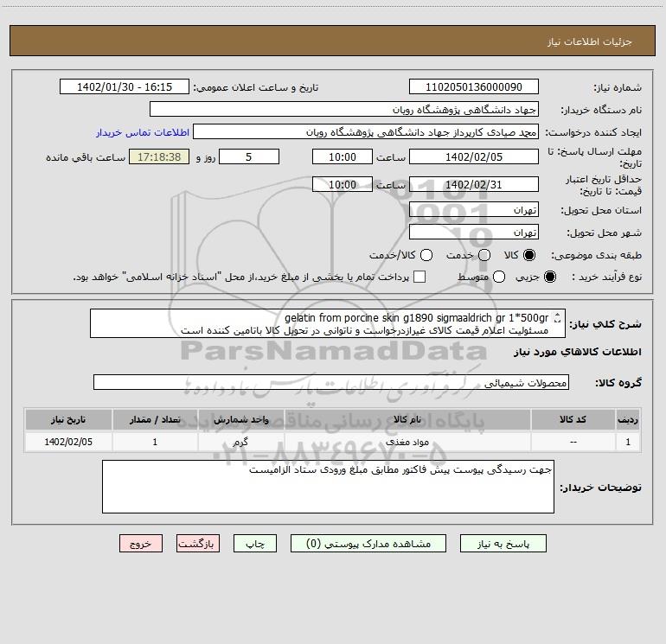Image resolution: width=666 pixels, height=644 pixels.
Task: Click the gelatin from porcine skin description text
Action: coord(416,318)
